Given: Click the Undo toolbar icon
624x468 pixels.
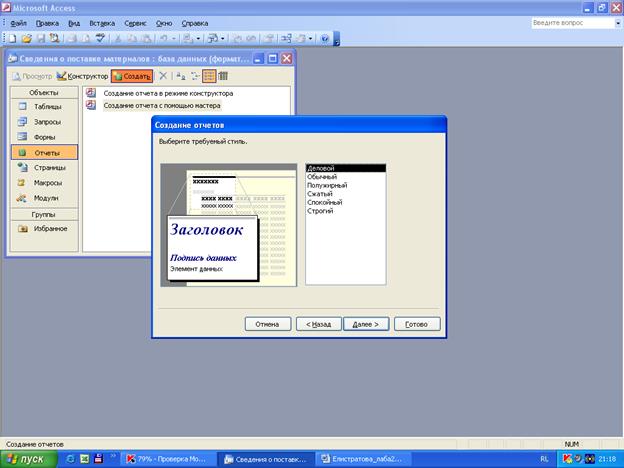Looking at the screenshot, I should point(164,38).
